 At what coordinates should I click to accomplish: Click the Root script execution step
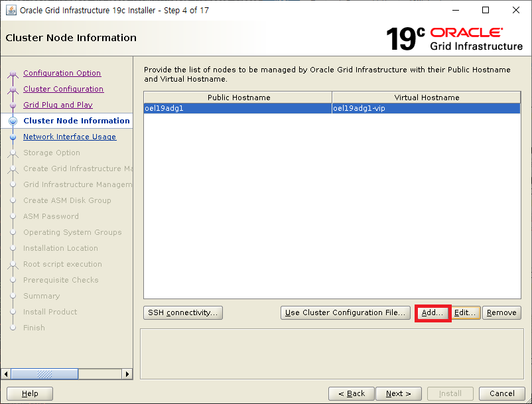click(x=62, y=264)
